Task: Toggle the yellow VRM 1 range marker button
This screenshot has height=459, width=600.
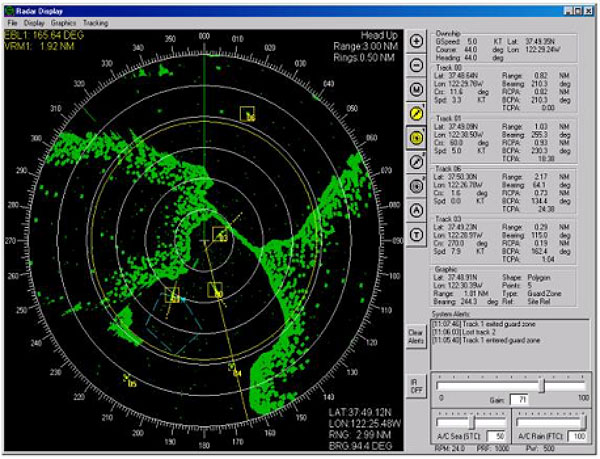Action: click(416, 138)
